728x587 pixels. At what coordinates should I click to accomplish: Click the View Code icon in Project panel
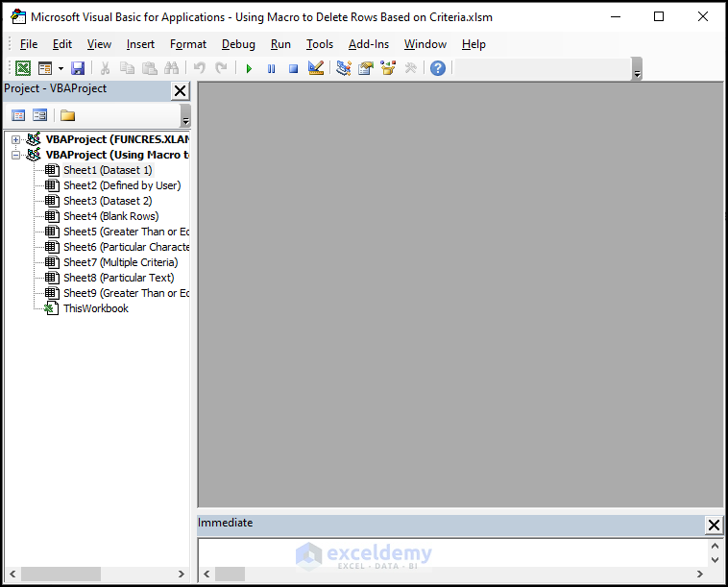[x=18, y=115]
